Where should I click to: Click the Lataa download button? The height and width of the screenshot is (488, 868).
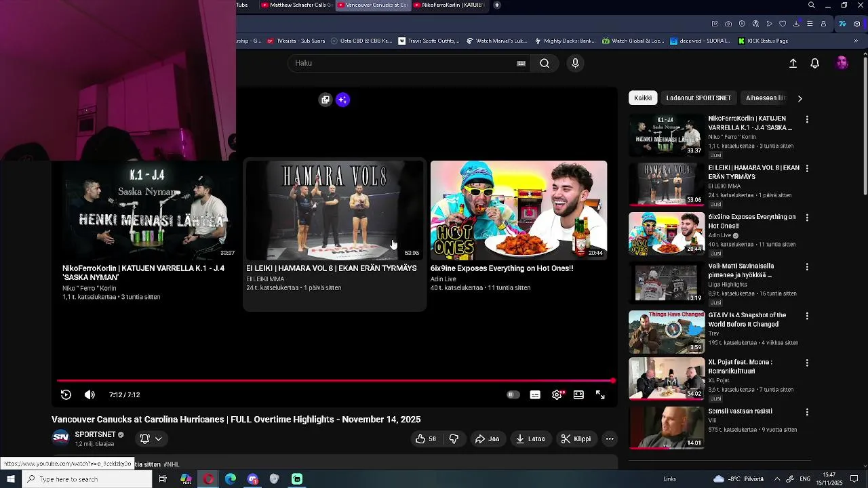[530, 439]
